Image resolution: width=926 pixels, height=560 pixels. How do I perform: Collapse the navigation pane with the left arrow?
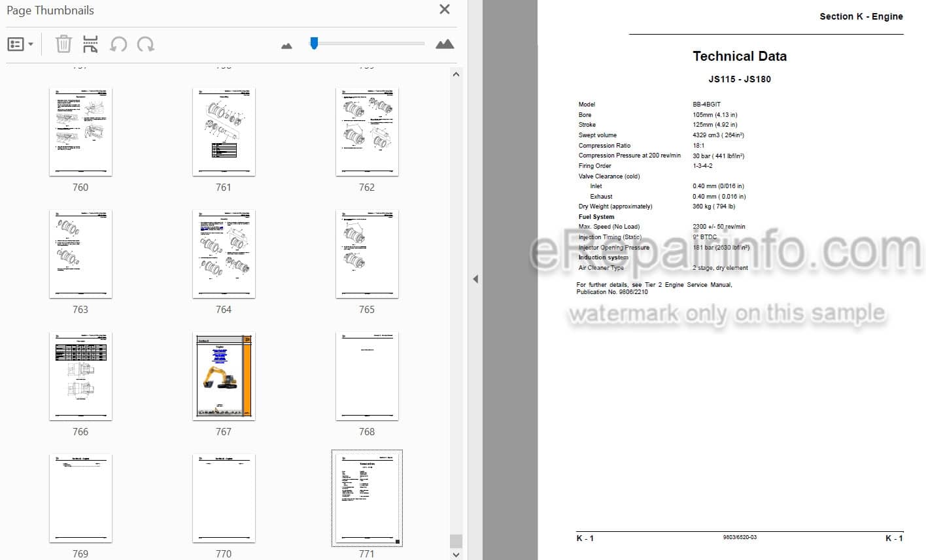click(x=475, y=279)
